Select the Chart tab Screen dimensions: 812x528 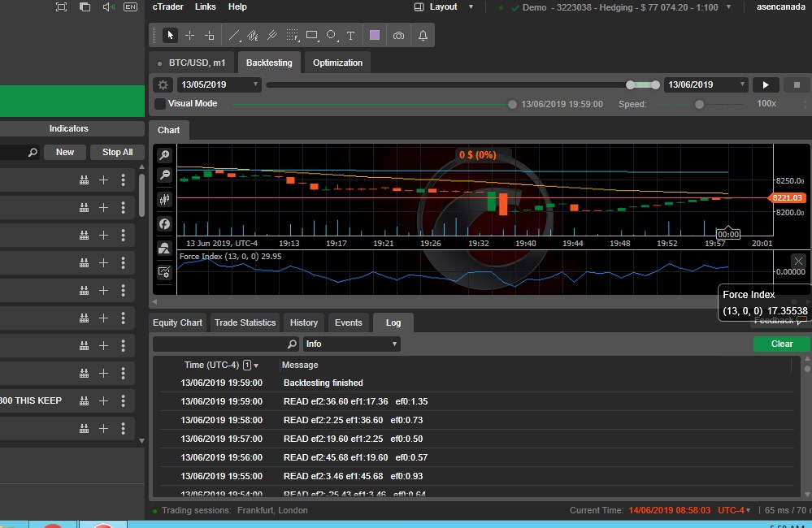(169, 130)
